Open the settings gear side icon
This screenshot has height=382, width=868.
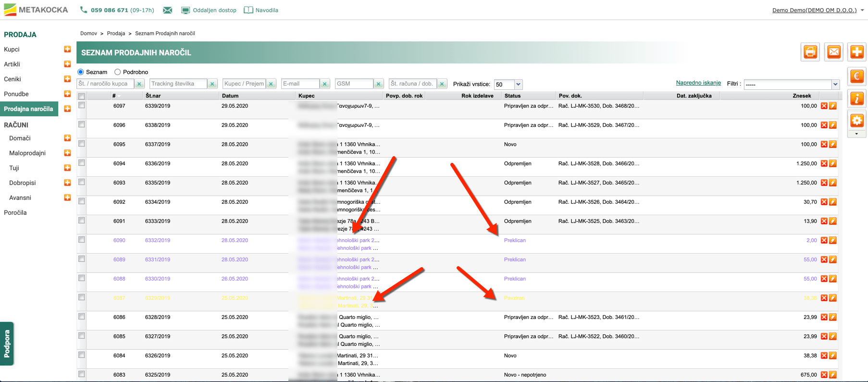coord(857,121)
